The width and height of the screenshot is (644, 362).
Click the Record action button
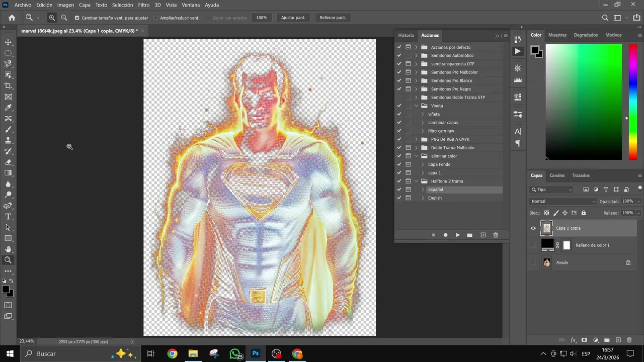pos(445,235)
